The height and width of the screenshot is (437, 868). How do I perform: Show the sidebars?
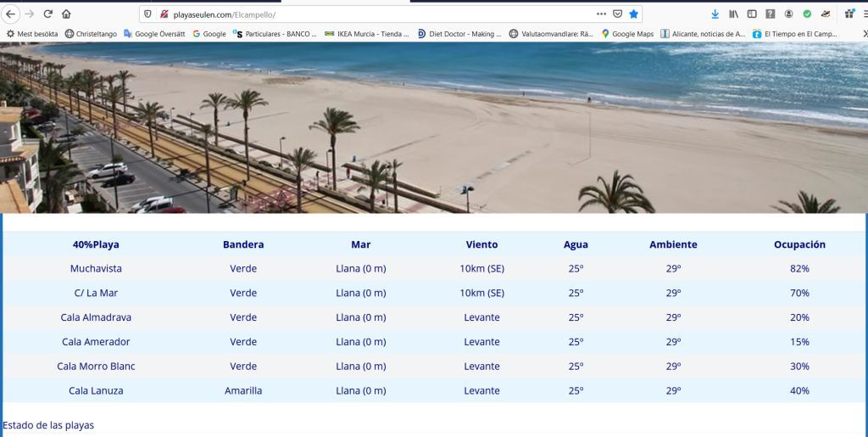click(x=752, y=14)
